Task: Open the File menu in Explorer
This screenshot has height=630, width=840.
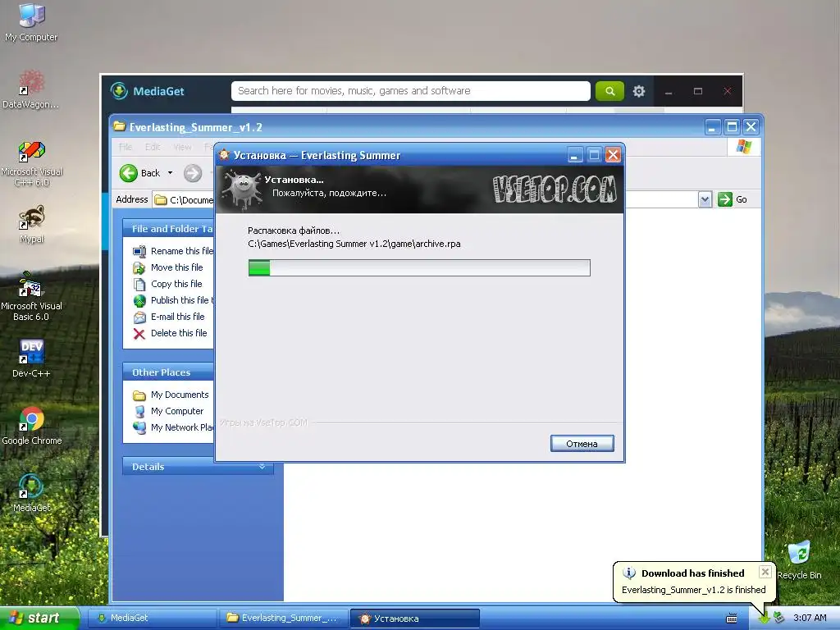Action: tap(126, 147)
